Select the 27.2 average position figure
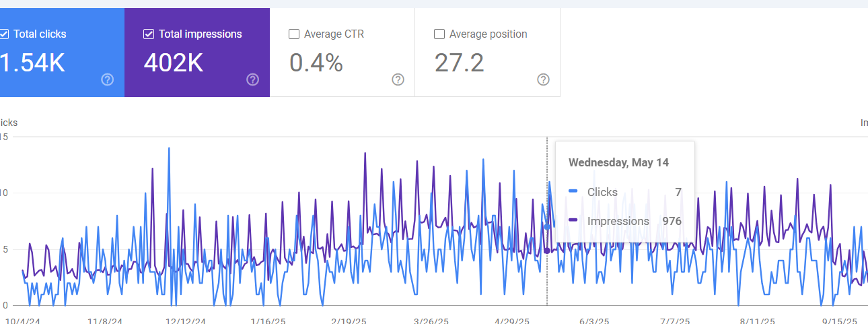The image size is (868, 324). pyautogui.click(x=459, y=63)
